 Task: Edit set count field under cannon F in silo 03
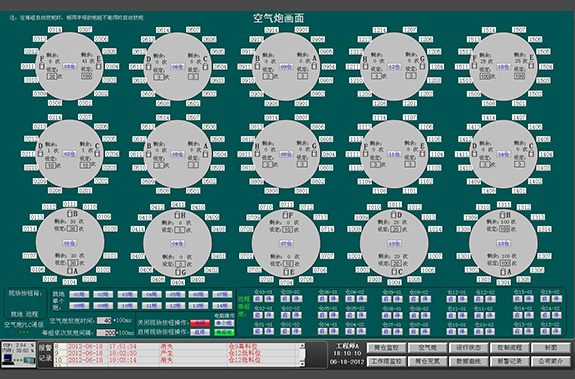coord(51,76)
